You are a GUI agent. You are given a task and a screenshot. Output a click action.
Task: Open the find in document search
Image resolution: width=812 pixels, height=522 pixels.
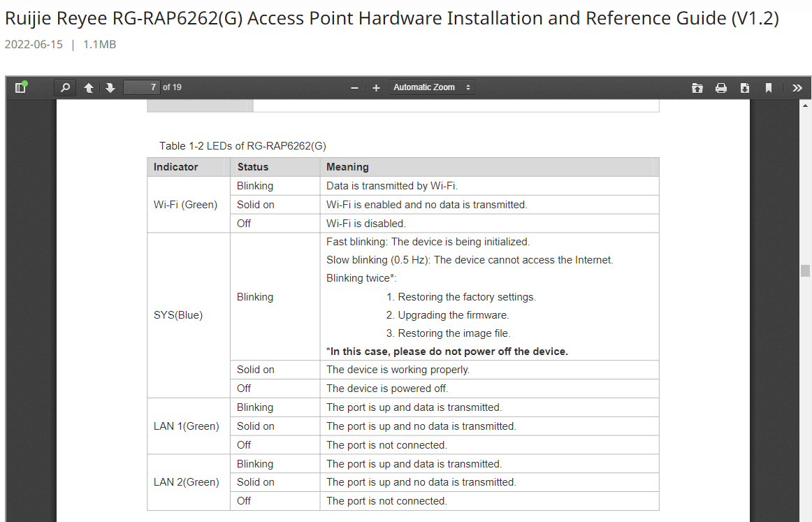pos(65,87)
